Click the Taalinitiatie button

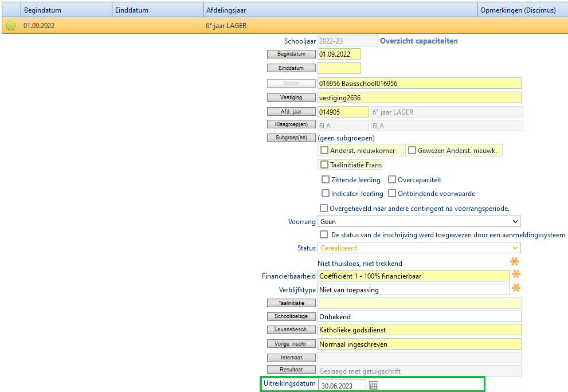pos(291,303)
